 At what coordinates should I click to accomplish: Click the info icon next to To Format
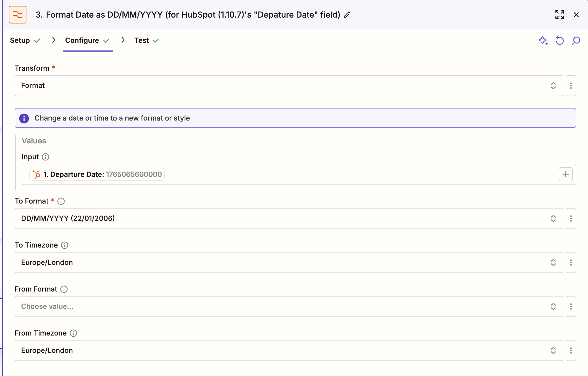click(x=61, y=201)
